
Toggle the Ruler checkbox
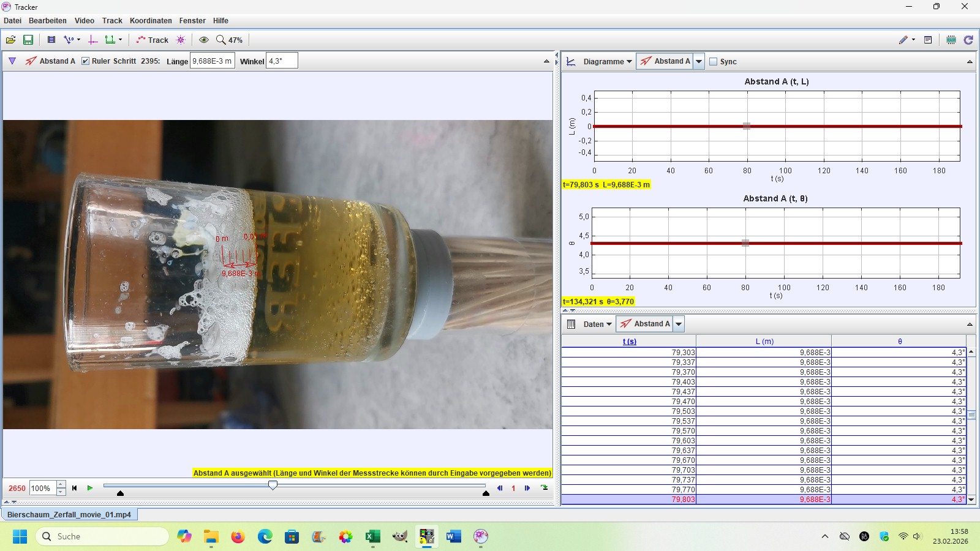coord(86,61)
